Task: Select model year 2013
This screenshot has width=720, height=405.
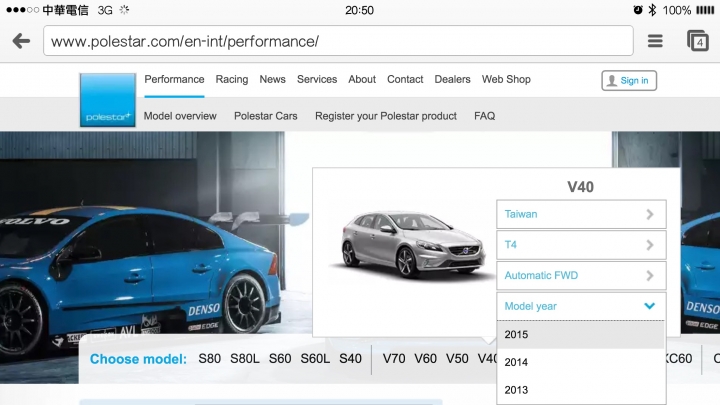Action: coord(581,390)
